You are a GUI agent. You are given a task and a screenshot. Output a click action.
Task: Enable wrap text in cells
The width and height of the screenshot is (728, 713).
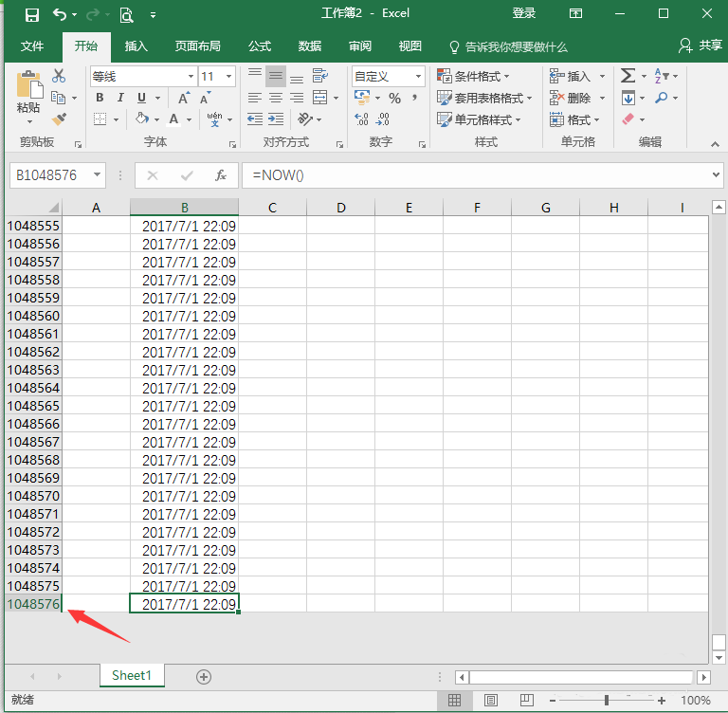coord(319,76)
